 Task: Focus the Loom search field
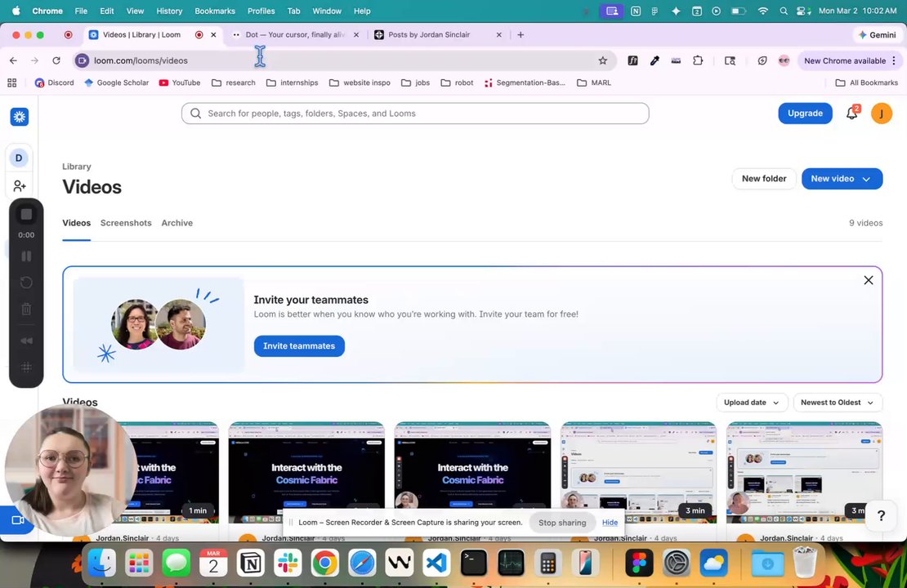click(x=415, y=114)
